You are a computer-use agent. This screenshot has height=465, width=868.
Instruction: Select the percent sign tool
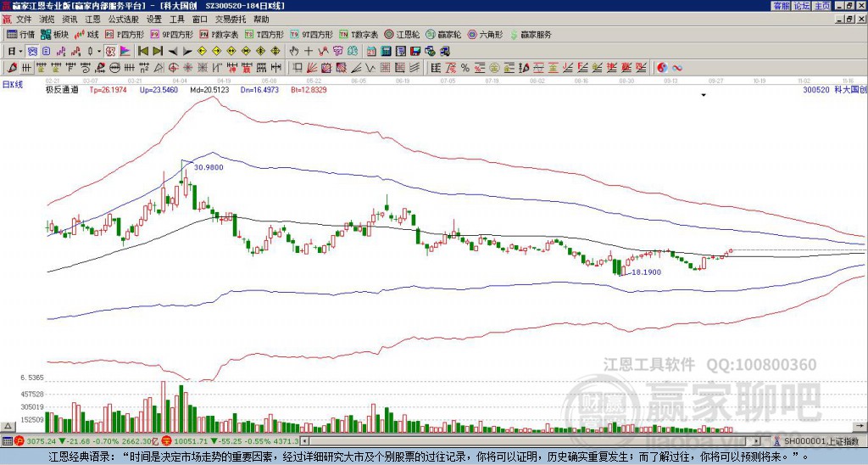[465, 68]
